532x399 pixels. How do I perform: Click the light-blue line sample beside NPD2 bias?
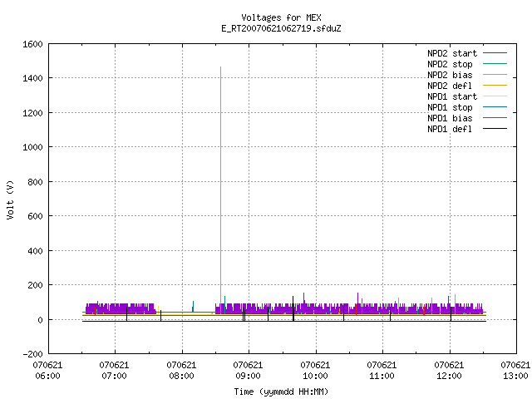click(495, 74)
